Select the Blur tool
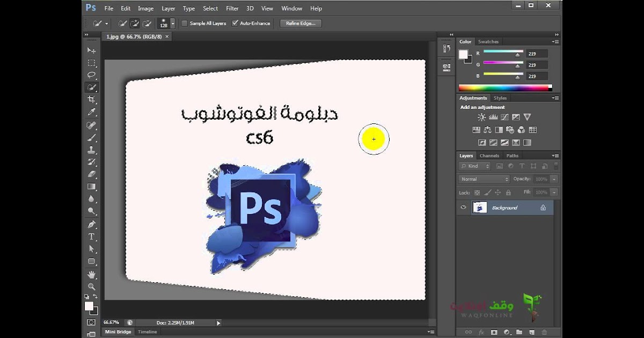Viewport: 644px width, 338px height. (92, 199)
